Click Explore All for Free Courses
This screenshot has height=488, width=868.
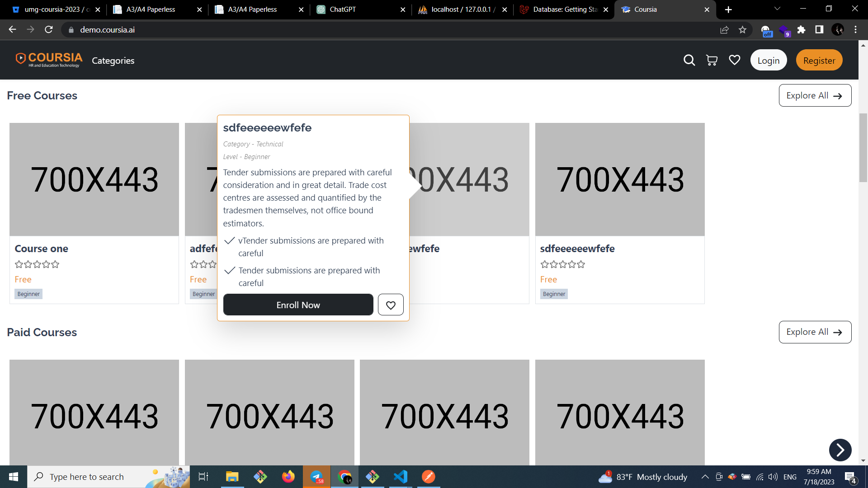815,95
